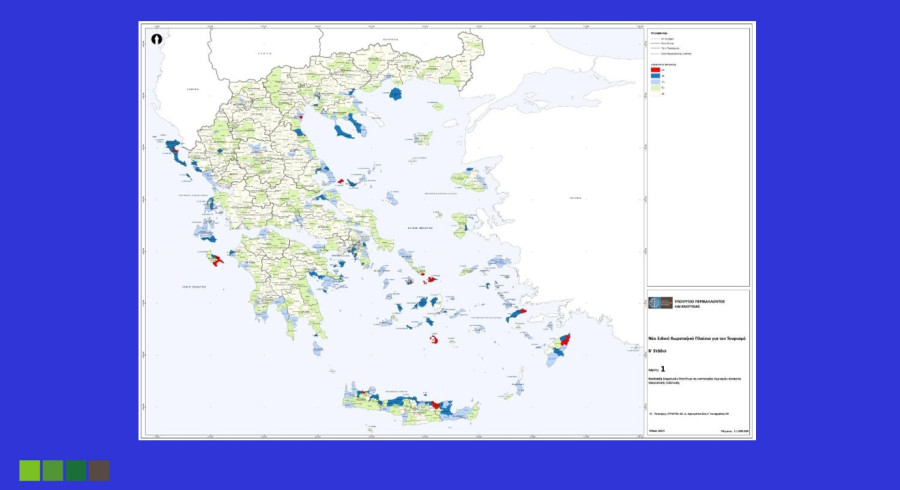Click the dark blue legend swatch
900x490 pixels.
pyautogui.click(x=655, y=76)
